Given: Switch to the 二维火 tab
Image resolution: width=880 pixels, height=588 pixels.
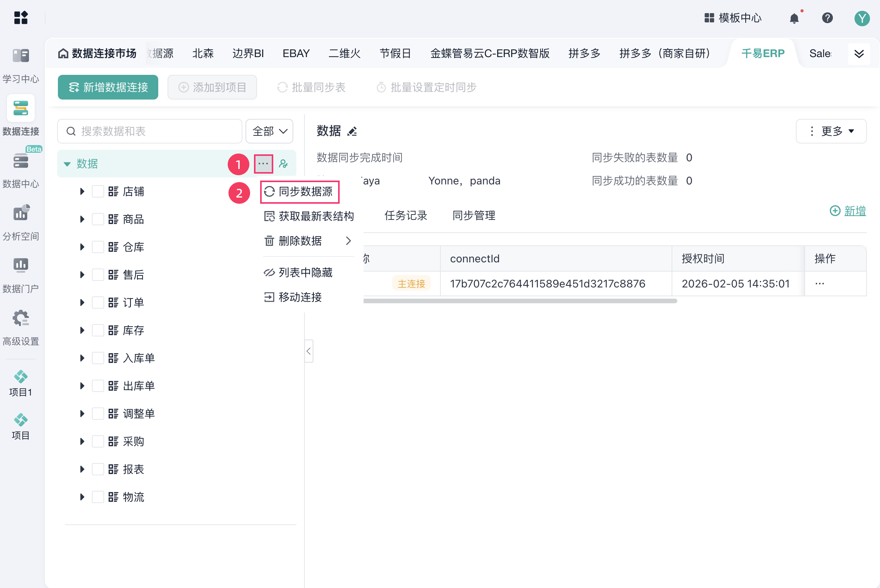Looking at the screenshot, I should click(x=345, y=53).
